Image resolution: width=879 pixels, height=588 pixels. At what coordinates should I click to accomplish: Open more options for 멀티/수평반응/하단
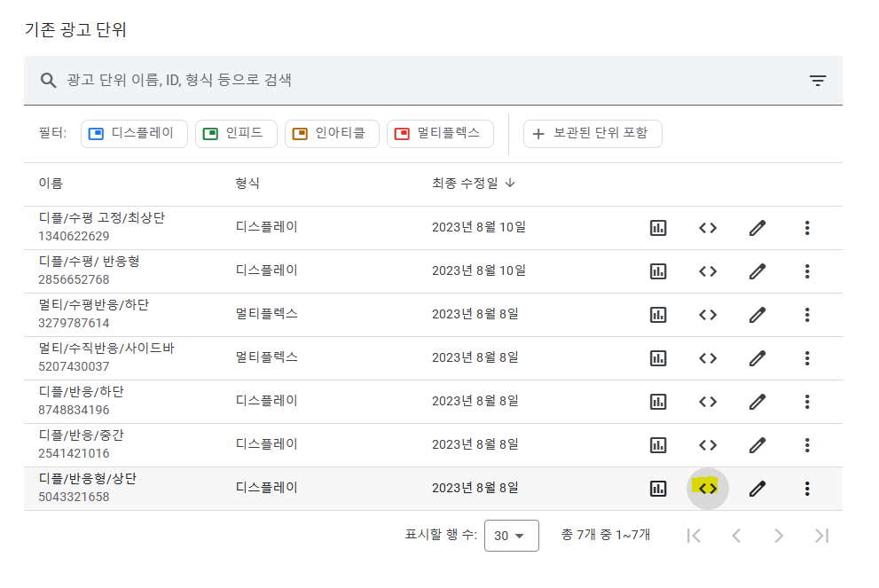point(807,315)
